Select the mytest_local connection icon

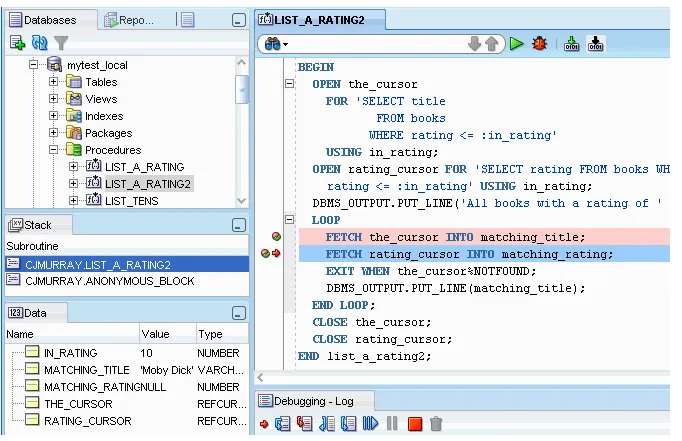(54, 65)
